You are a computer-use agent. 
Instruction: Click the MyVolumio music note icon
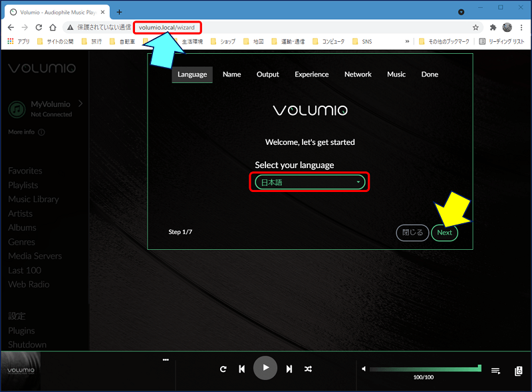coord(17,109)
